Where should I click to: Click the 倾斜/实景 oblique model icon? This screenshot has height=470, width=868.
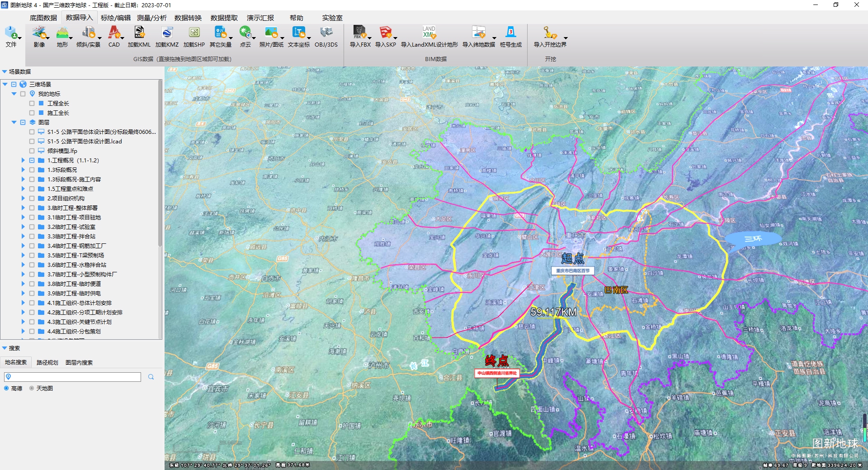coord(88,33)
